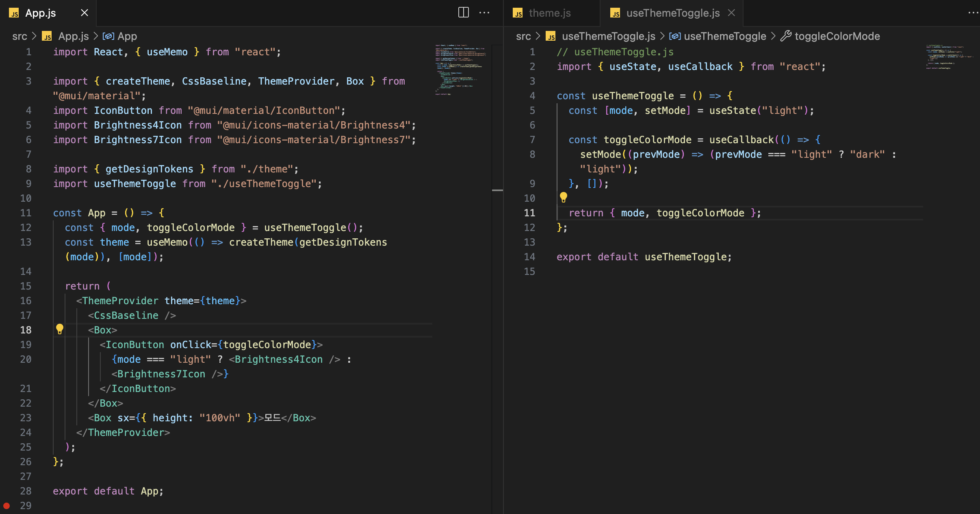Open right editor more actions ellipsis

(973, 13)
